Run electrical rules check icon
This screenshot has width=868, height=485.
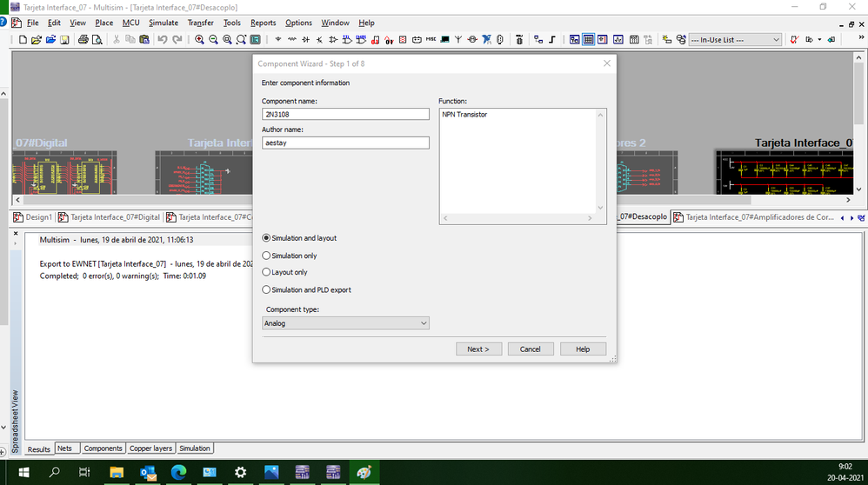[x=794, y=39]
